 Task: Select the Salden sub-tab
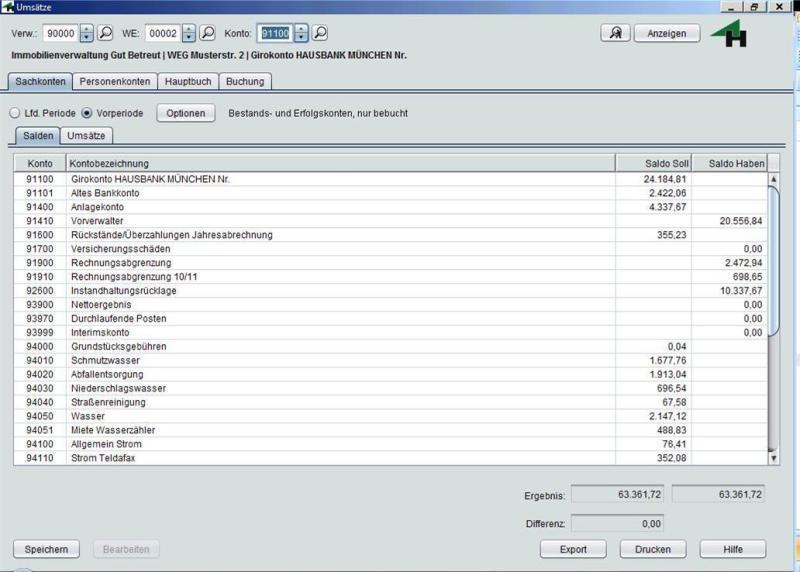38,136
